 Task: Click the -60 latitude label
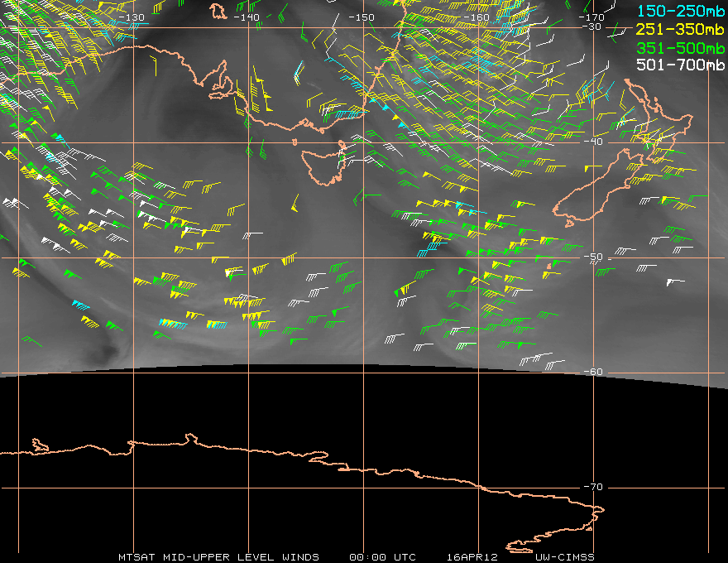click(x=593, y=373)
